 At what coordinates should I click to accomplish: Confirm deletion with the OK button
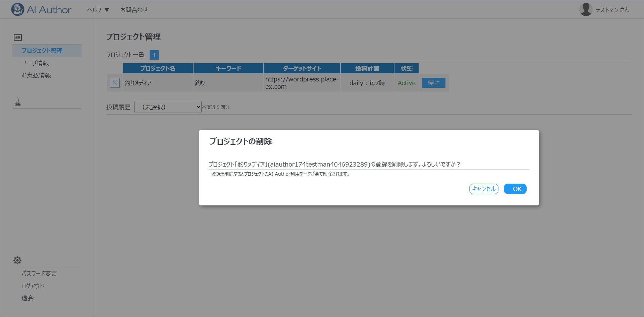coord(515,189)
